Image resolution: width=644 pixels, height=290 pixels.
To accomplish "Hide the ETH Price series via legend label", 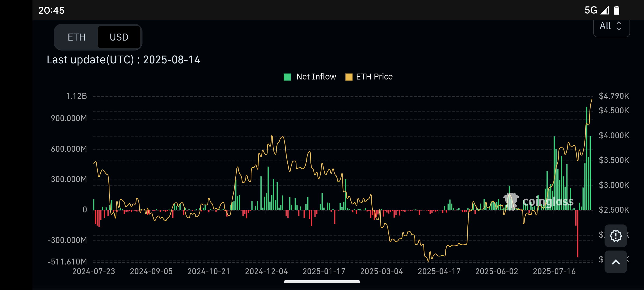I will (374, 77).
